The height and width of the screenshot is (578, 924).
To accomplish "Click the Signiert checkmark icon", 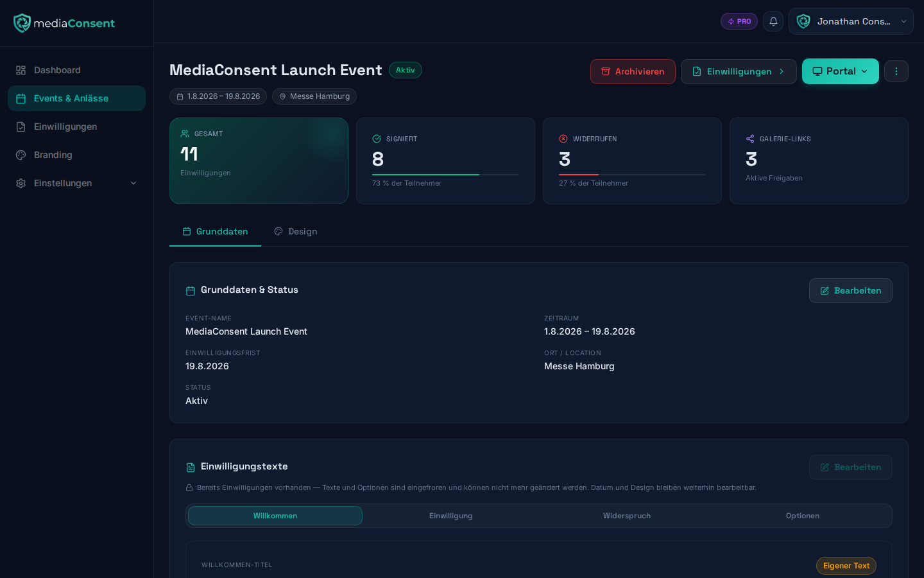I will pos(377,139).
